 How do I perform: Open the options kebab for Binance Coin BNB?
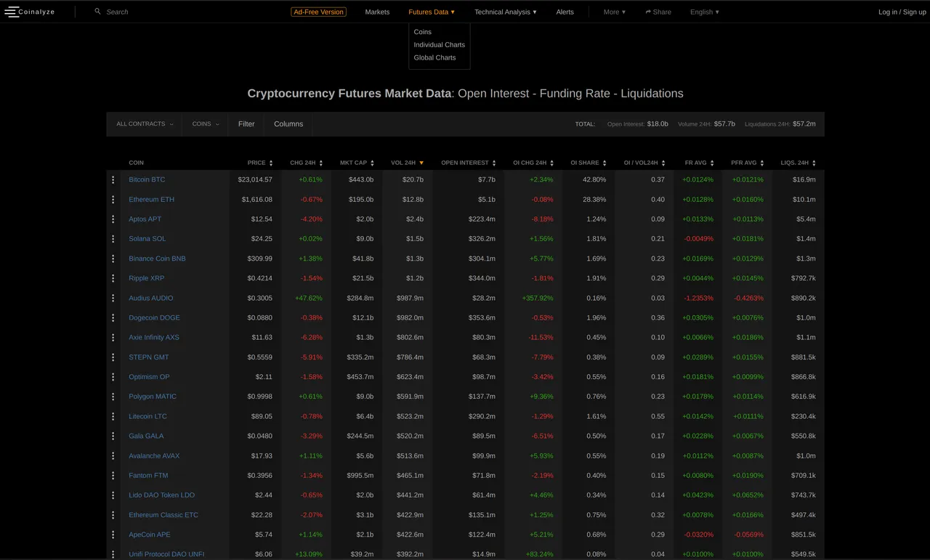[113, 259]
